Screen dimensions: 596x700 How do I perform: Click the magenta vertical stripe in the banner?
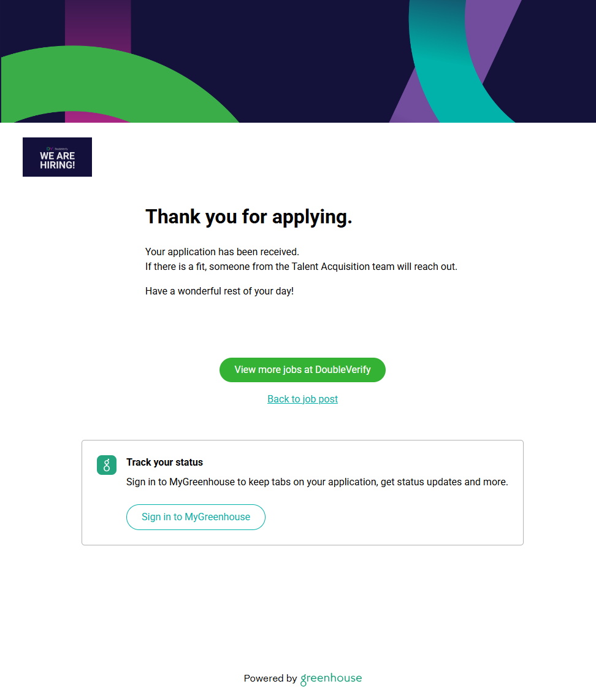(x=97, y=25)
